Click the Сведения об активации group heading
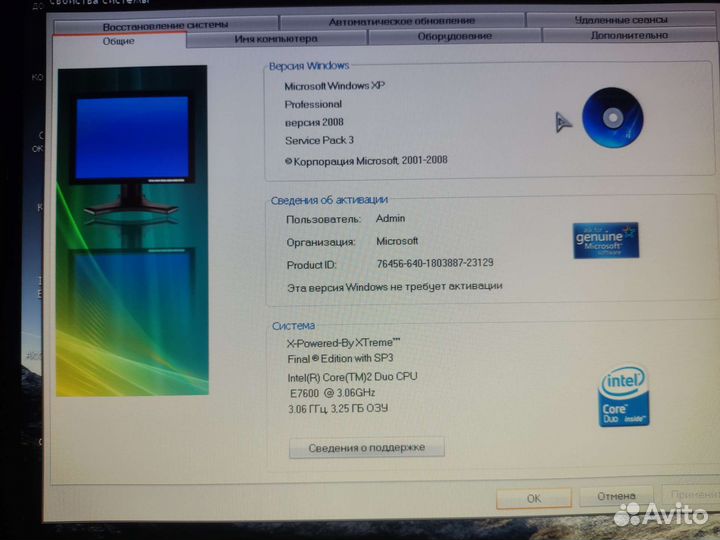 point(329,200)
